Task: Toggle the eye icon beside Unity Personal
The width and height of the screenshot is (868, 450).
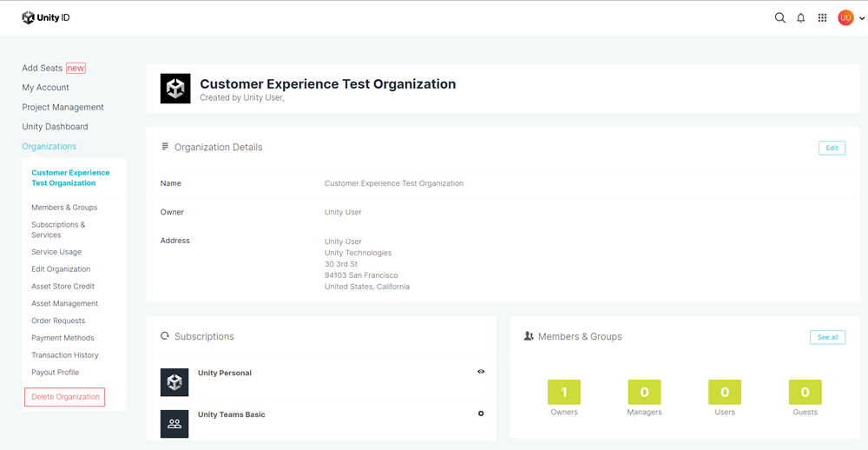Action: 481,372
